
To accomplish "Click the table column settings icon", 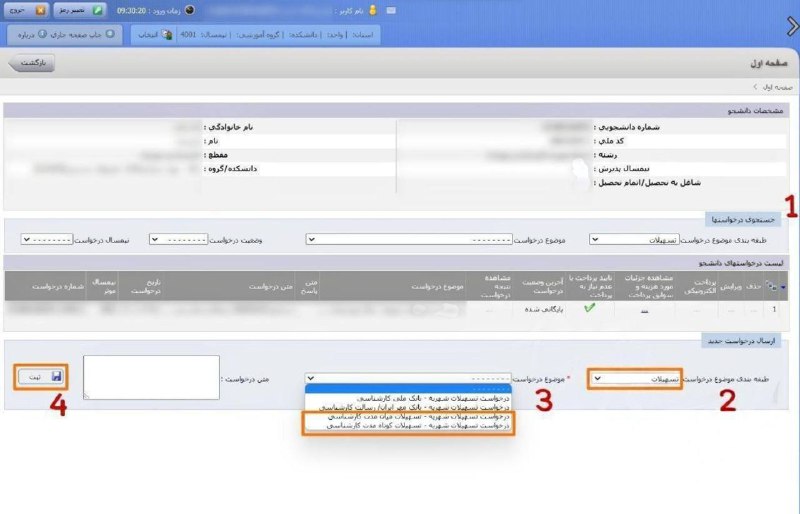I will (x=771, y=287).
